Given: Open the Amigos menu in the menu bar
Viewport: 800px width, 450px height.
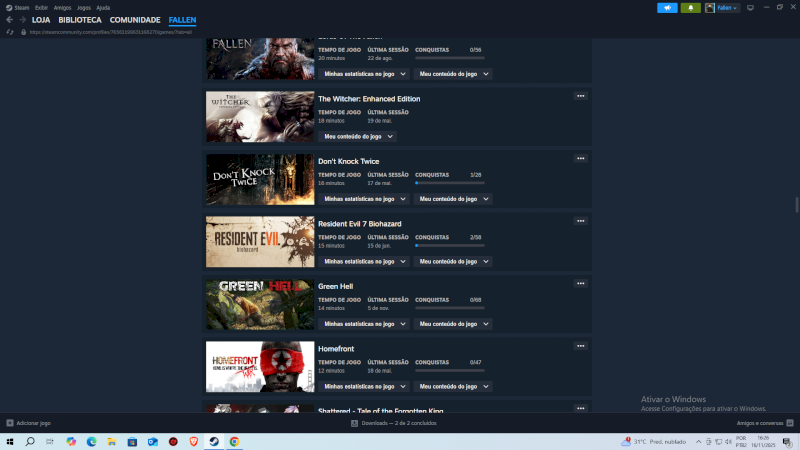Looking at the screenshot, I should tap(61, 7).
